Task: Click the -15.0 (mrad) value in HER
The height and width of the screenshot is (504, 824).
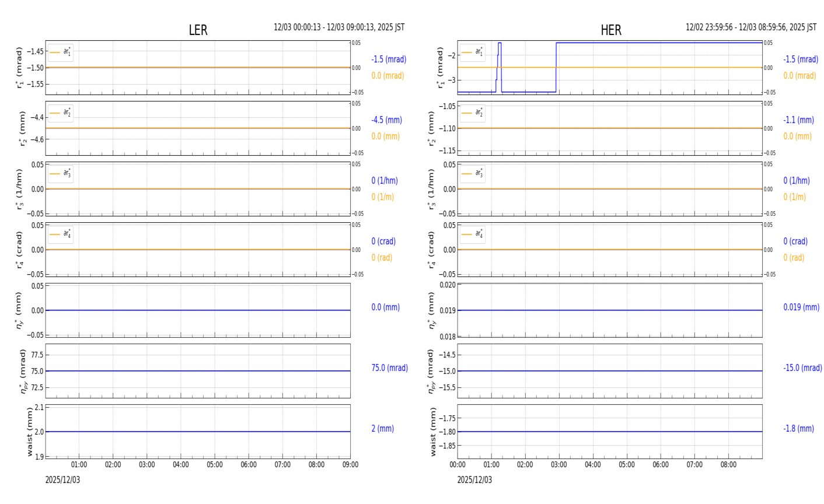Action: point(802,368)
